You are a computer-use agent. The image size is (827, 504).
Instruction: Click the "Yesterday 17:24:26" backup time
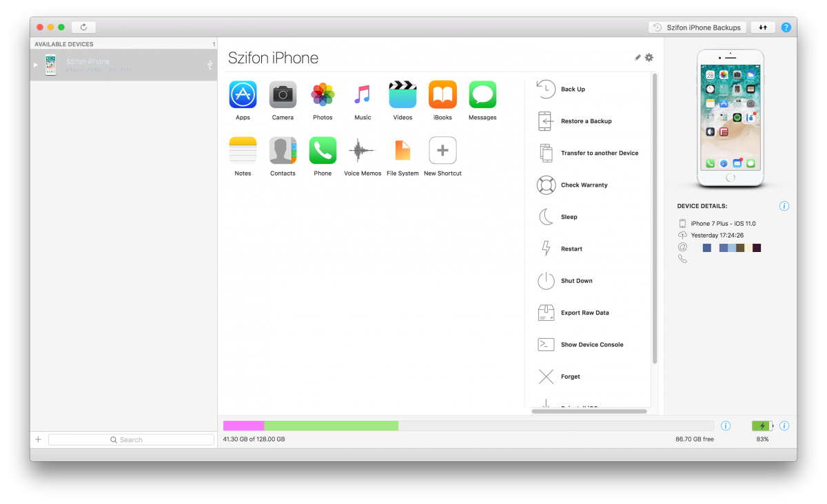[x=717, y=235]
